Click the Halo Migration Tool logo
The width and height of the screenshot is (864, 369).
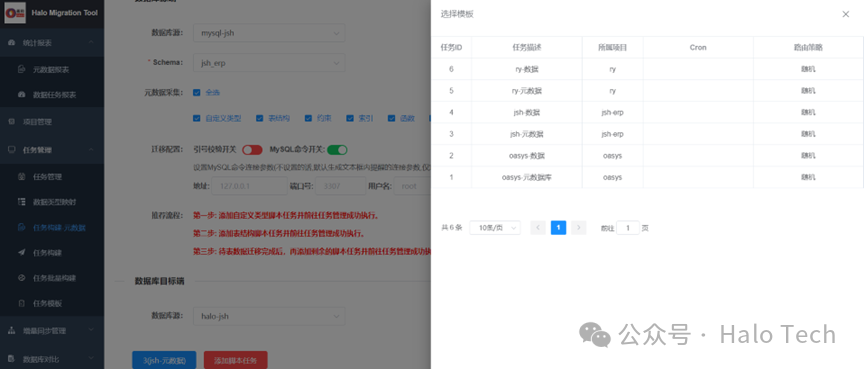click(15, 13)
